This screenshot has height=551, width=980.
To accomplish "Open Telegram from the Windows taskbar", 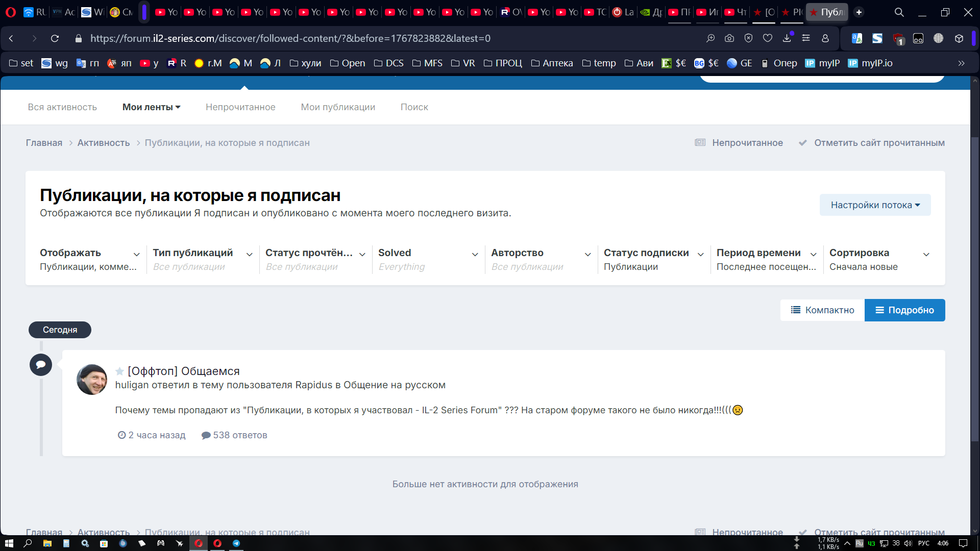I will pos(236,543).
